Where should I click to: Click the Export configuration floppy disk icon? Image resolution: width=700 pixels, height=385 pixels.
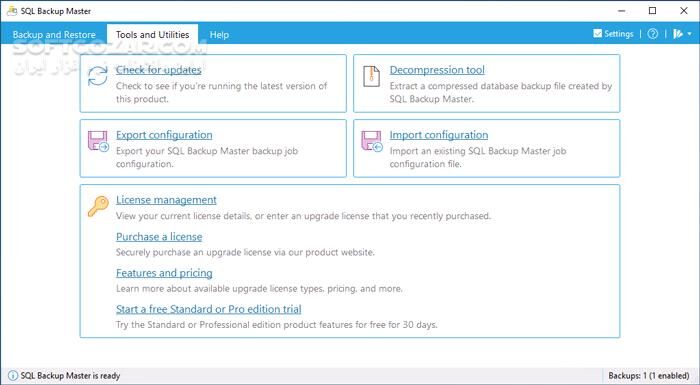coord(98,141)
